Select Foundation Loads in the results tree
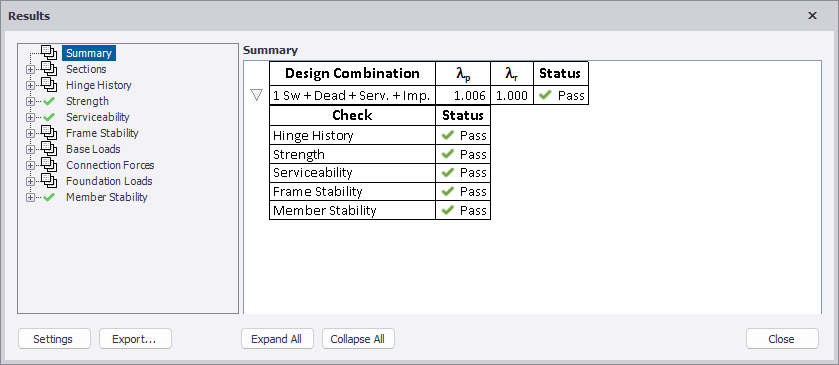839x365 pixels. [109, 181]
